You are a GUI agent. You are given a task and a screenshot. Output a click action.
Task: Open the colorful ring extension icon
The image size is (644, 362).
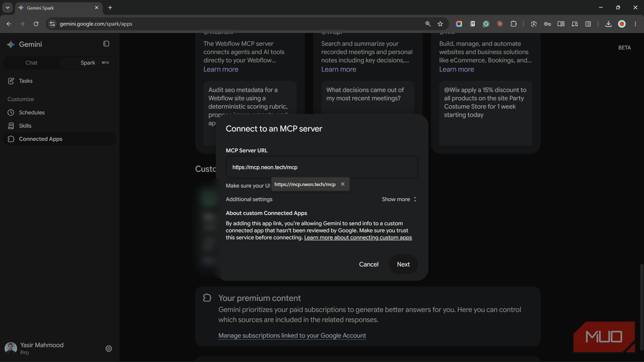click(459, 24)
